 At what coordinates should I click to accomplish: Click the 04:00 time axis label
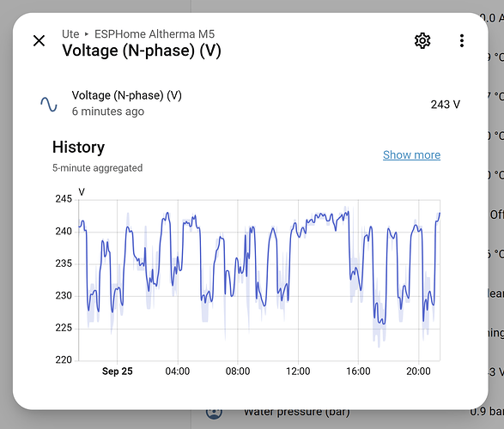(178, 372)
